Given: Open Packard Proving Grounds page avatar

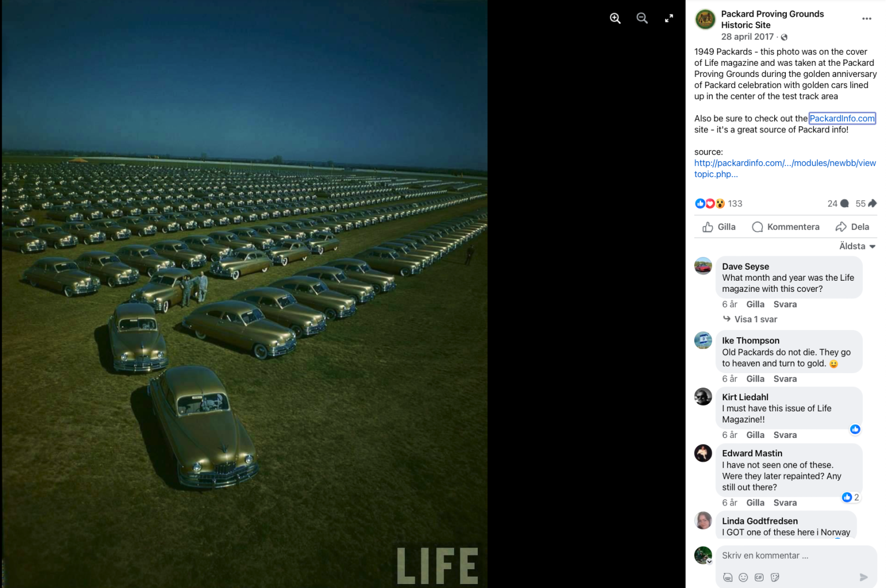Looking at the screenshot, I should pyautogui.click(x=705, y=19).
